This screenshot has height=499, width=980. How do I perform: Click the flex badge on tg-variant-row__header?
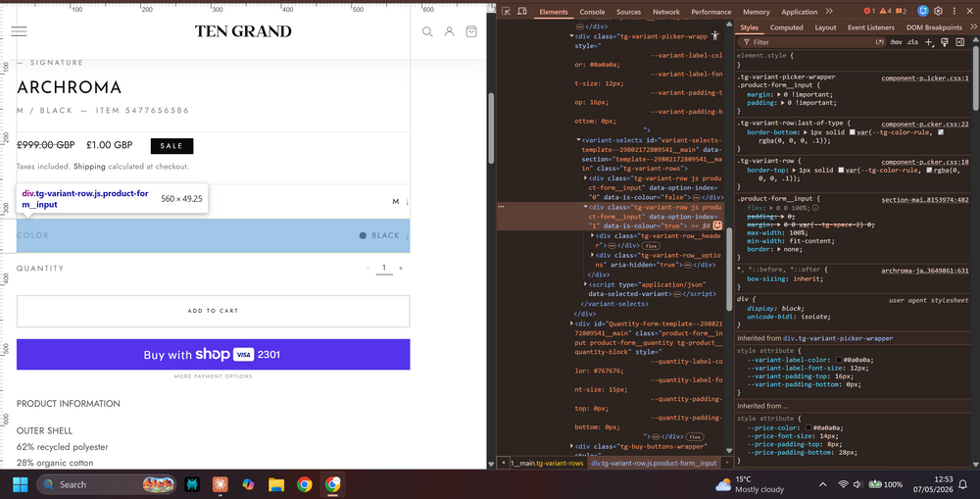tap(651, 246)
